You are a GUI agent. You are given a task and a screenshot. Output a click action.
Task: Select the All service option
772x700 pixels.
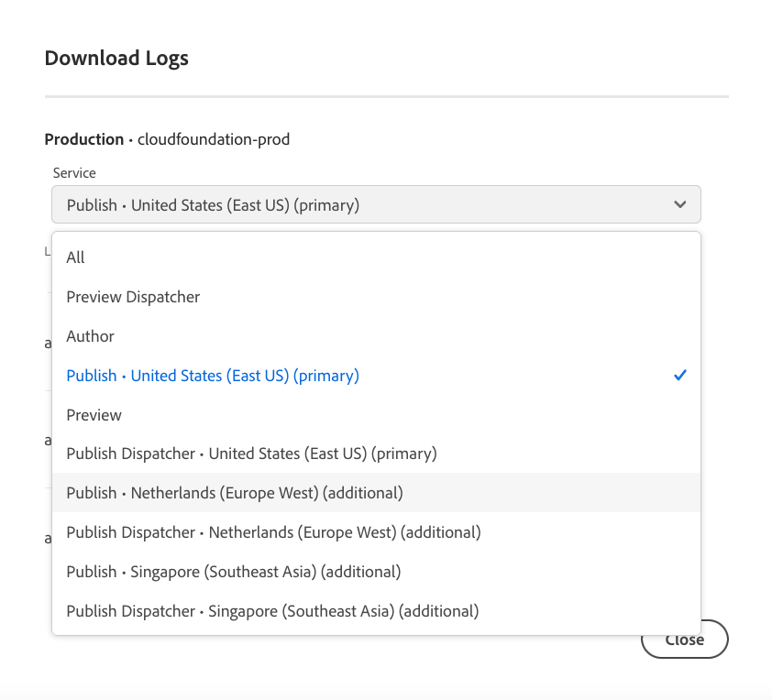click(76, 257)
